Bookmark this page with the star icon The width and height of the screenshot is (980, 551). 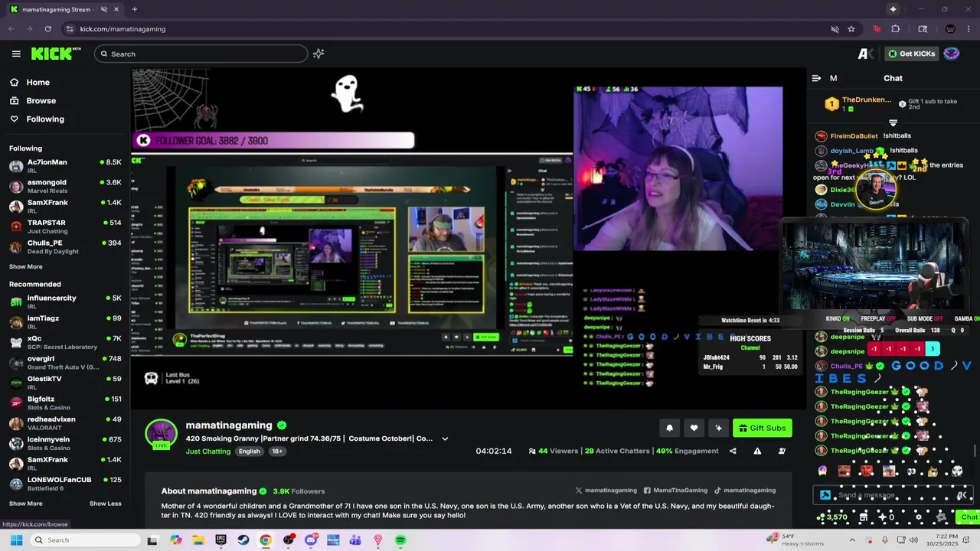(851, 29)
